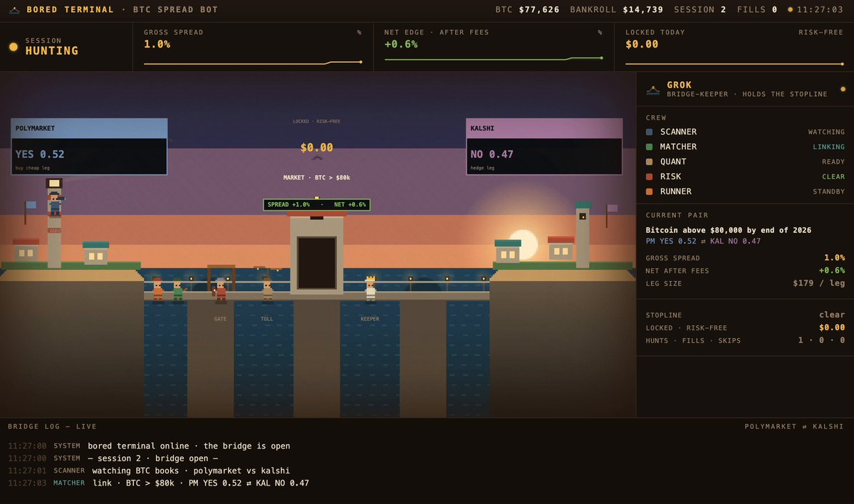
Task: Click the Gross Spread sparkline chart
Action: click(x=253, y=63)
